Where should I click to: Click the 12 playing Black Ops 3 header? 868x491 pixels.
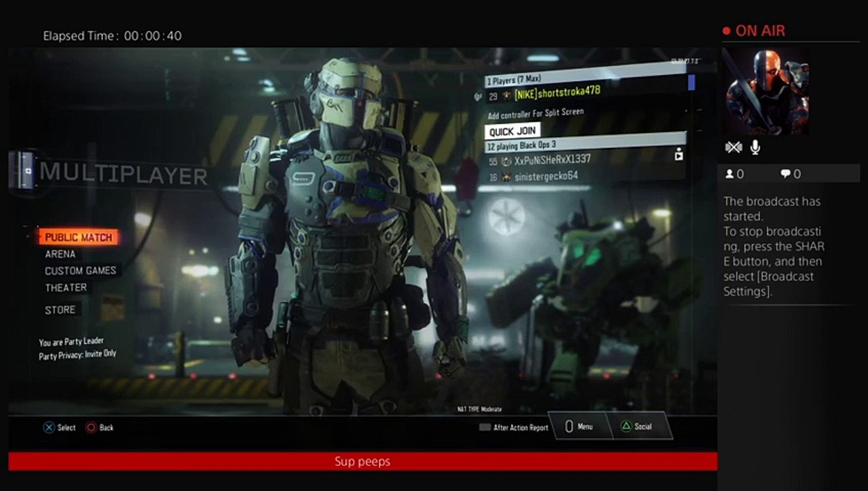585,143
